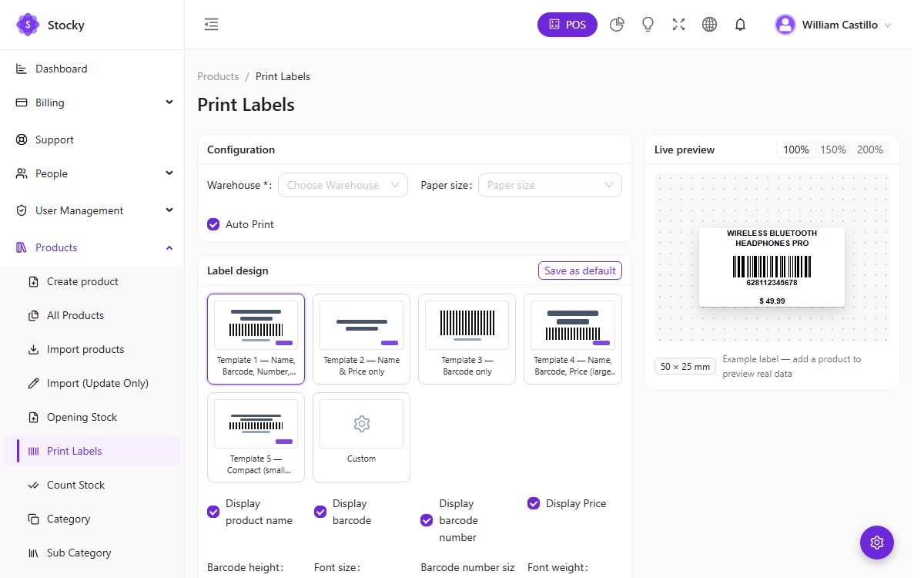Uncheck Display barcode checkbox
This screenshot has height=578, width=924.
(x=320, y=512)
